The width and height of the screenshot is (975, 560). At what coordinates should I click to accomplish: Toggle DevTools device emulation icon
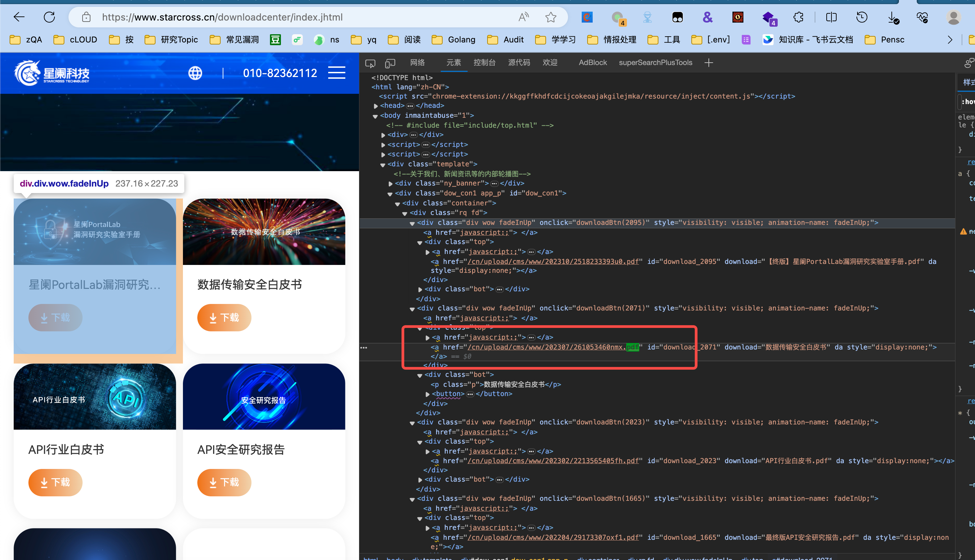coord(390,63)
